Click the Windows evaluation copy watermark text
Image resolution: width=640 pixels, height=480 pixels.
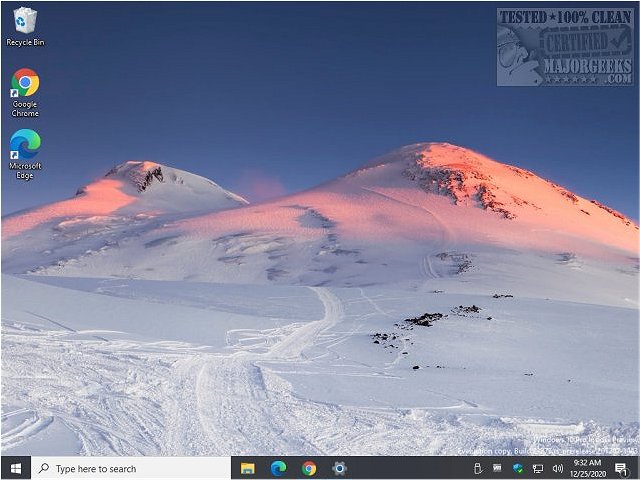547,446
